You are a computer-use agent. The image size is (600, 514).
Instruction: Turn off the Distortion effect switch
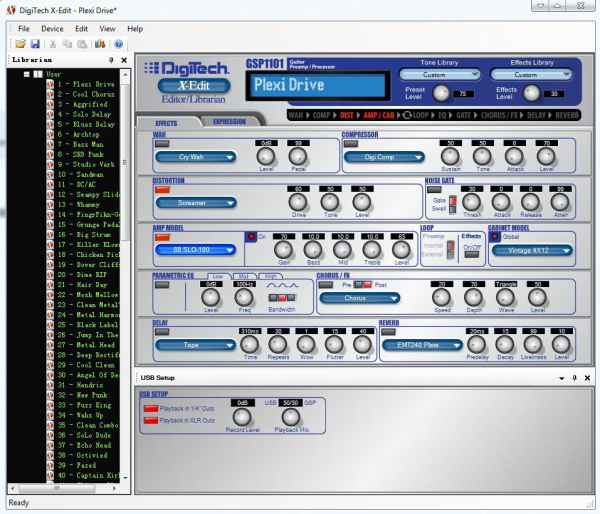tap(162, 190)
